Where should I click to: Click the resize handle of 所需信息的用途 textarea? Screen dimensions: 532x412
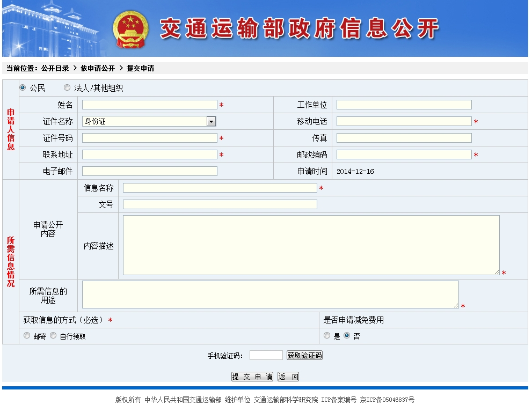pyautogui.click(x=456, y=305)
